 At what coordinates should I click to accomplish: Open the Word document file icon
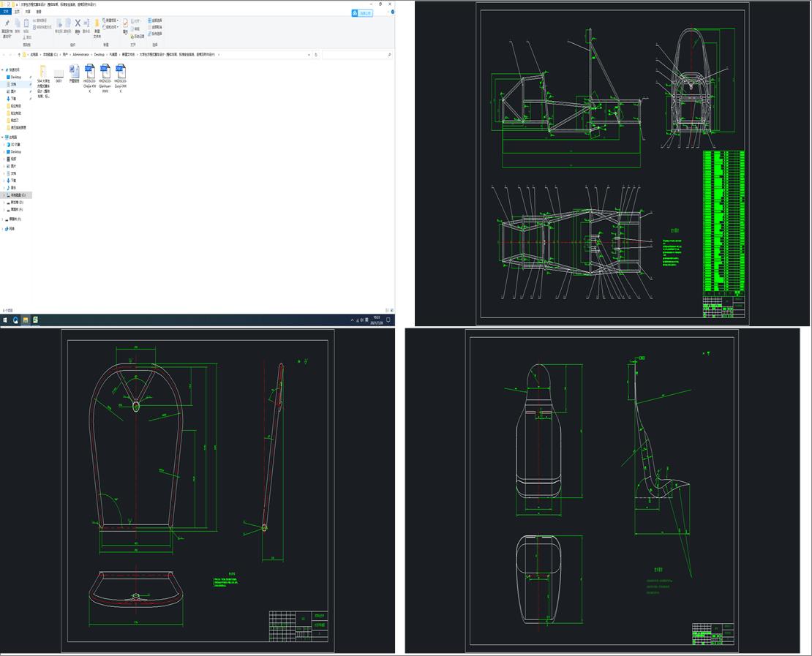[74, 71]
